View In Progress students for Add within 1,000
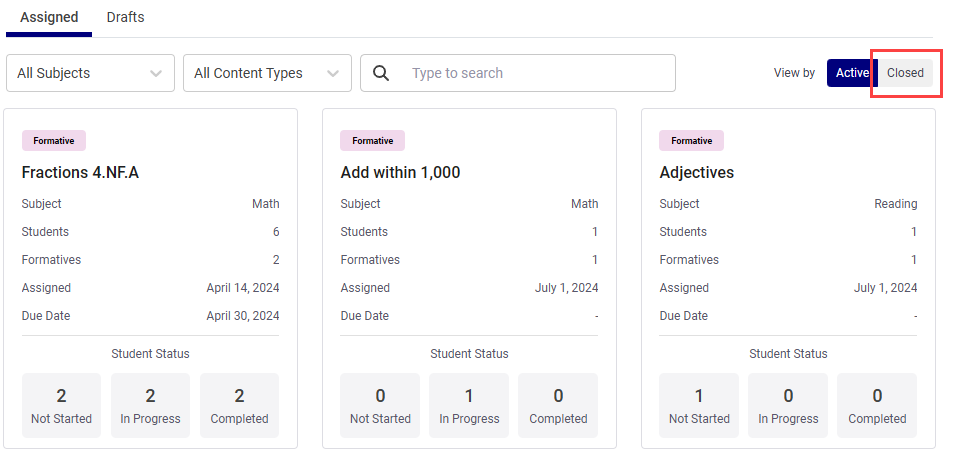The width and height of the screenshot is (964, 457). coord(469,405)
